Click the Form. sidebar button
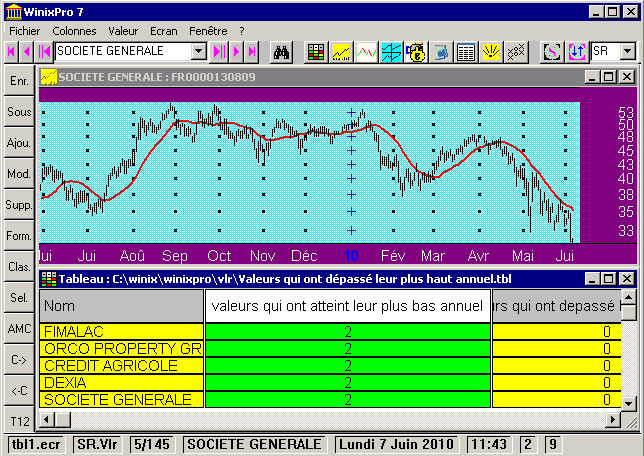 19,236
